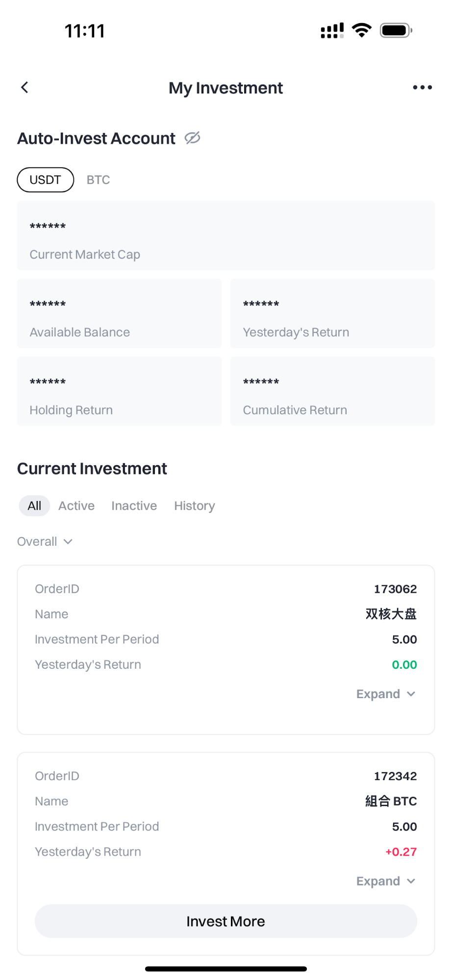Select the USDT currency pill

pyautogui.click(x=46, y=180)
